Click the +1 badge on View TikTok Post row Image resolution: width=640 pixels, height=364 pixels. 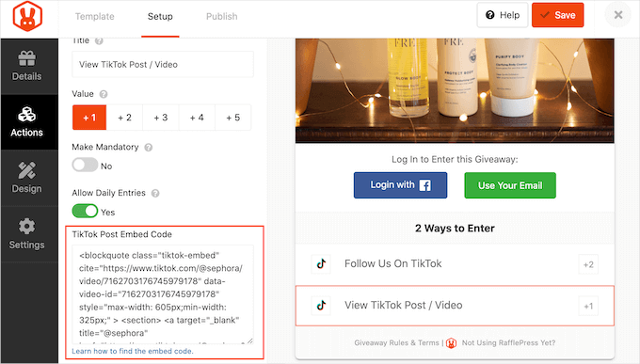coord(588,306)
